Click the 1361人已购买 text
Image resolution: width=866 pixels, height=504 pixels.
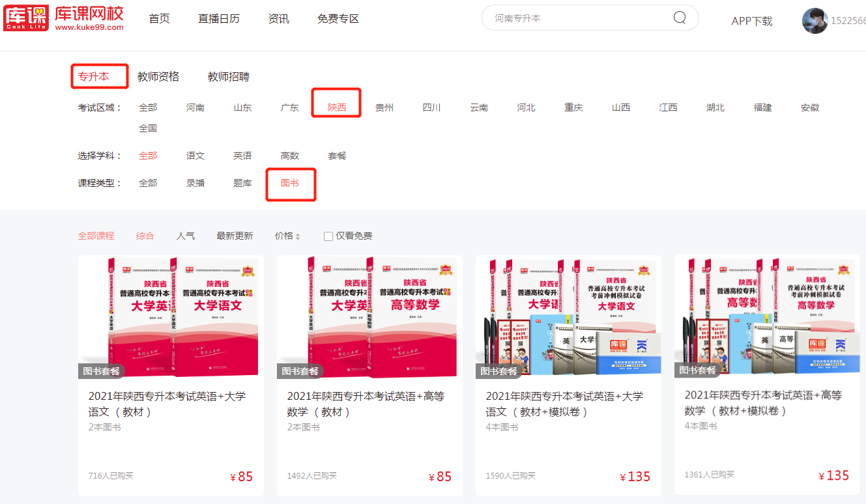(x=710, y=475)
